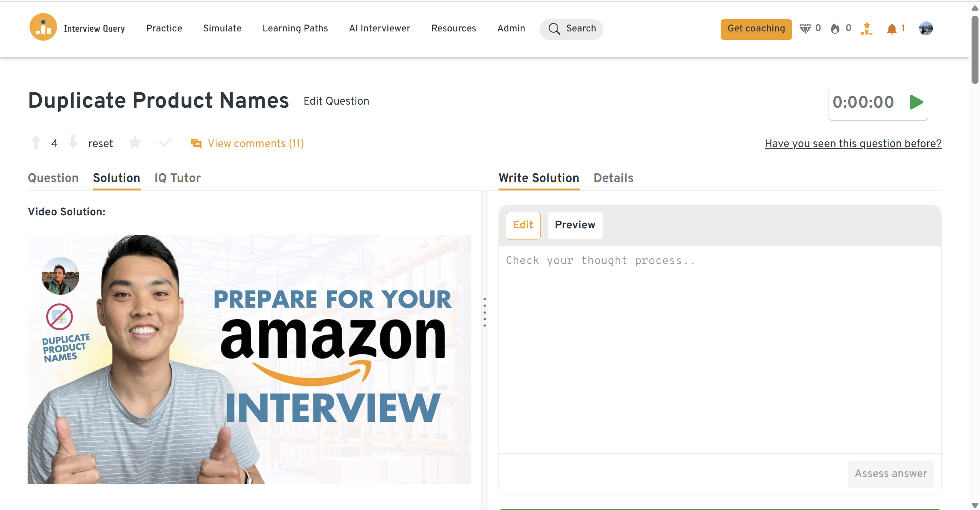This screenshot has height=510, width=980.
Task: Open notifications bell icon
Action: pyautogui.click(x=892, y=29)
